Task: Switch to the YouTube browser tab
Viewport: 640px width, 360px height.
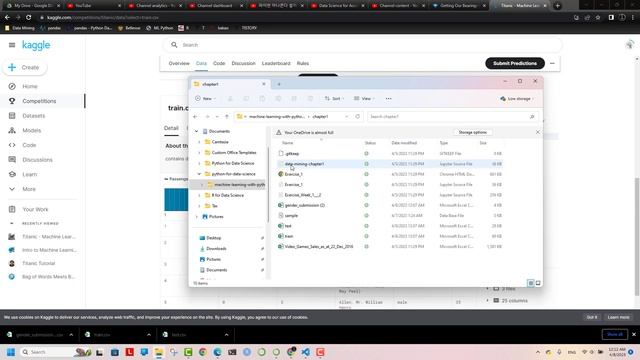Action: click(x=92, y=6)
